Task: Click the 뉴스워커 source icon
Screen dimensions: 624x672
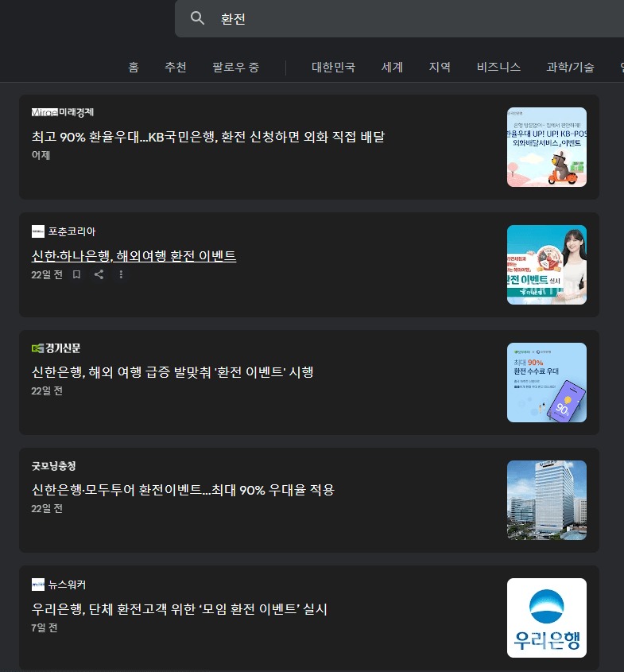Action: [38, 585]
